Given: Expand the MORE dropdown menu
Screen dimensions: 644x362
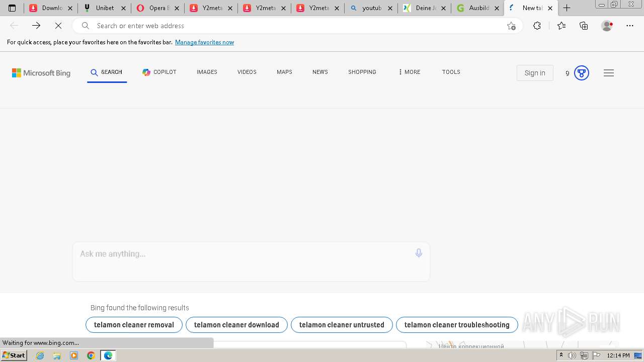Looking at the screenshot, I should pos(409,72).
